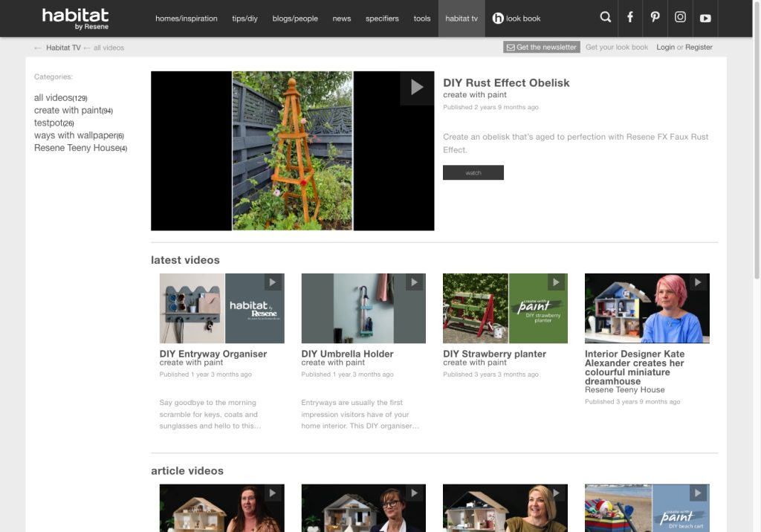Click the Pinterest icon in header
The height and width of the screenshot is (532, 761).
[x=655, y=18]
